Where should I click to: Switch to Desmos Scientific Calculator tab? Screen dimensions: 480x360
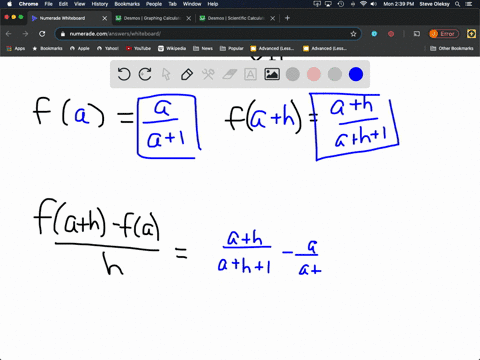click(236, 18)
